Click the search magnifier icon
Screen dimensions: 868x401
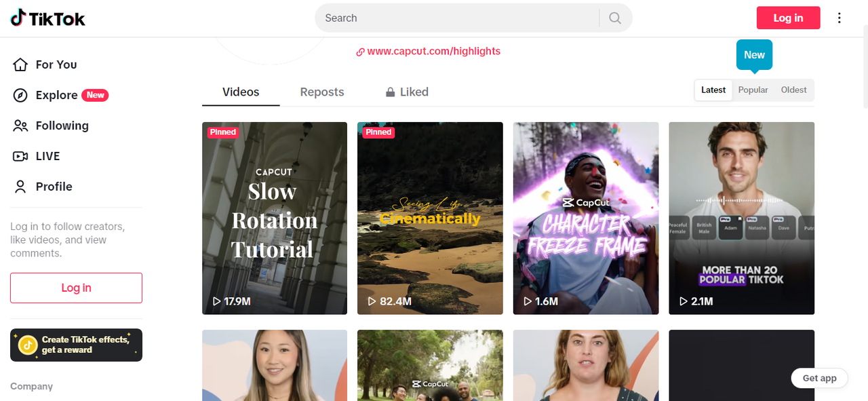615,18
